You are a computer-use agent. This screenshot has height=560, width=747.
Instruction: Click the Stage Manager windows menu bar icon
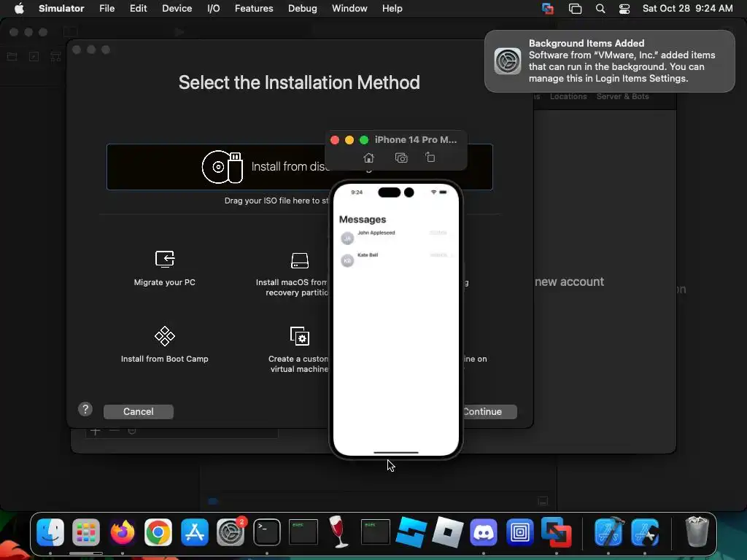(575, 9)
